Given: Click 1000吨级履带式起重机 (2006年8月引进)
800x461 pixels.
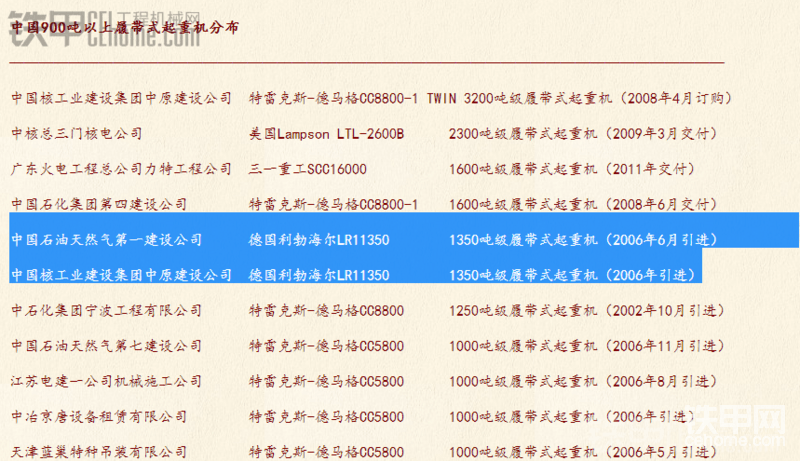Looking at the screenshot, I should point(584,381).
